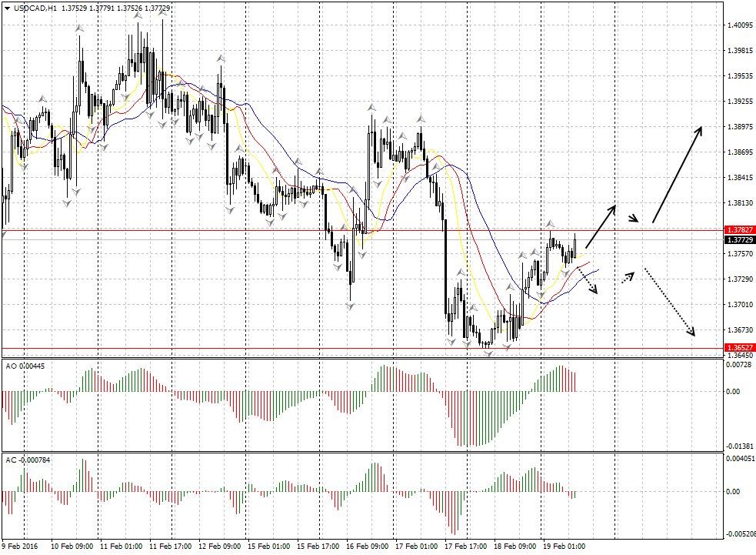The width and height of the screenshot is (756, 555).
Task: Click the red 1.37827 price label
Action: point(740,229)
